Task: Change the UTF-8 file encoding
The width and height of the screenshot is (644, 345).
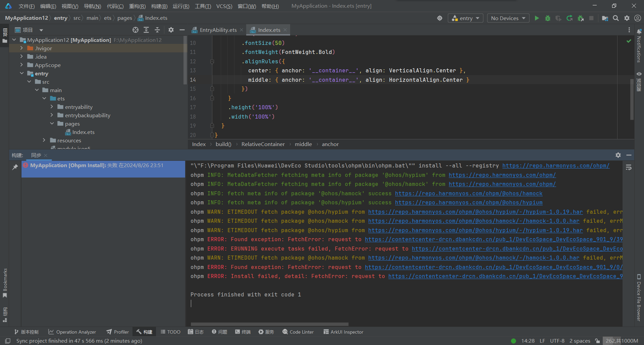Action: tap(557, 341)
